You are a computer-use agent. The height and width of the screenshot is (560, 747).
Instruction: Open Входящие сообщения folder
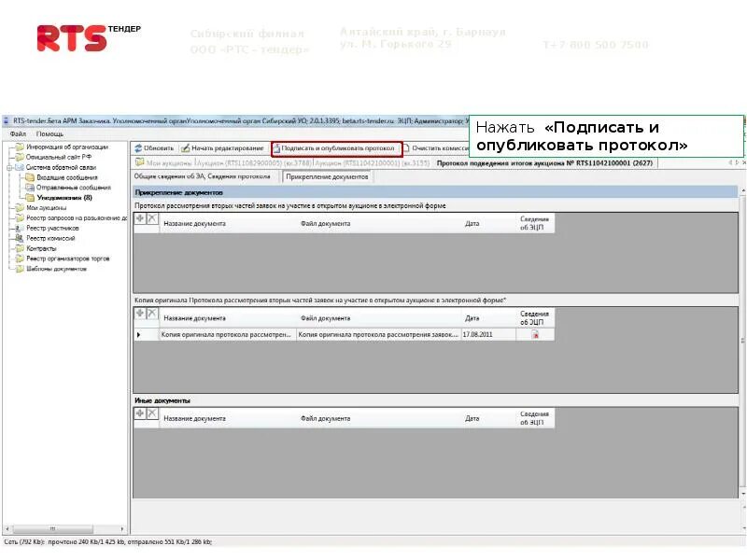pos(67,177)
